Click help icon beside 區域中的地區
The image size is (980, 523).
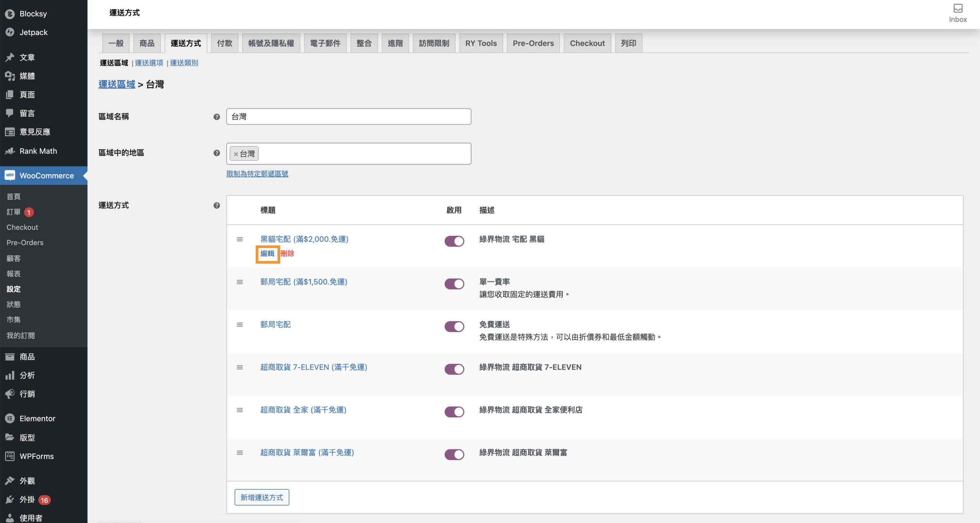pos(217,153)
